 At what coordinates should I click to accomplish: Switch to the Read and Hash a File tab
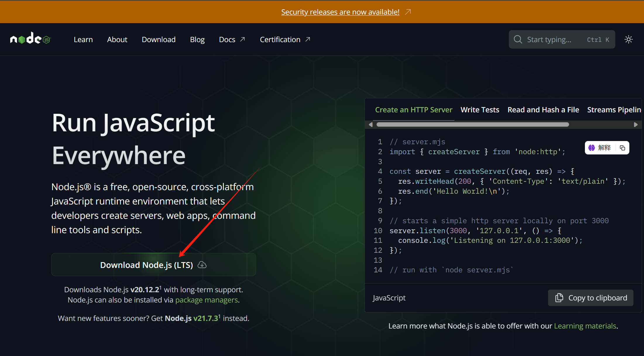543,110
